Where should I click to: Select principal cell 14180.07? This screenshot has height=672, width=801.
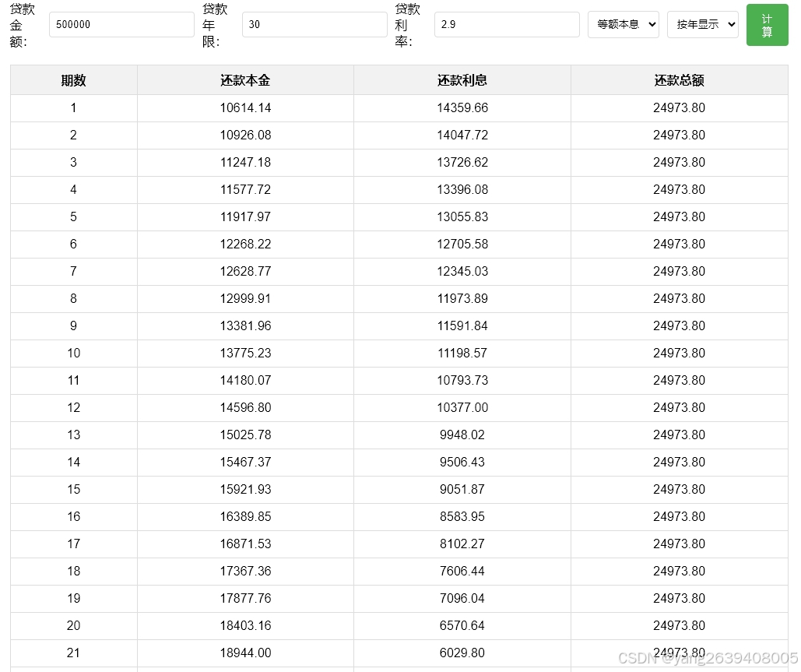tap(245, 380)
